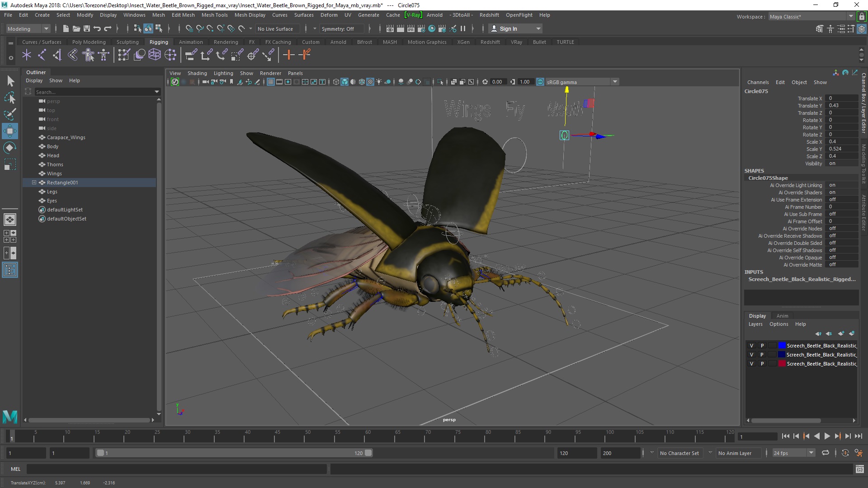This screenshot has height=488, width=868.
Task: Select the arrow Select tool in toolbox
Action: [10, 81]
